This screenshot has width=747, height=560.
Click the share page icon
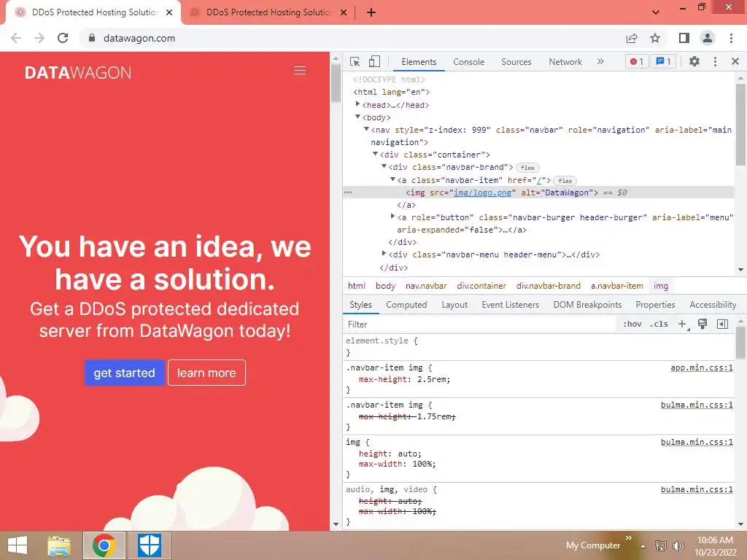point(632,38)
